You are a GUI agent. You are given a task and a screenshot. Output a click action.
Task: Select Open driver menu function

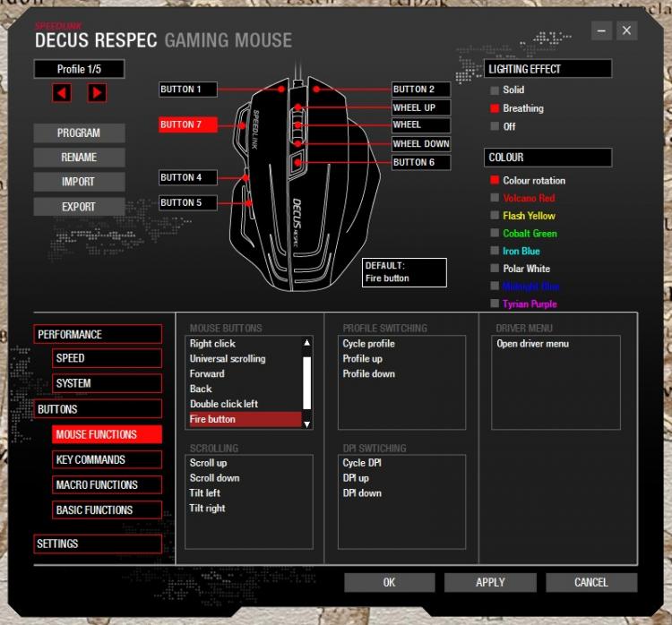(556, 344)
